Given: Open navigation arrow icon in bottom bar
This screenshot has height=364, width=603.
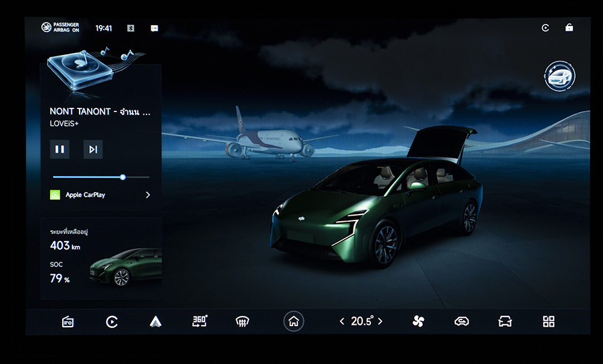Looking at the screenshot, I should pyautogui.click(x=156, y=322).
